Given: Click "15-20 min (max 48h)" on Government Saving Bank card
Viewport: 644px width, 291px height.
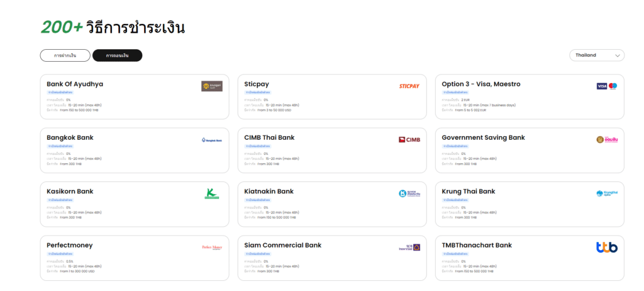Looking at the screenshot, I should (480, 159).
